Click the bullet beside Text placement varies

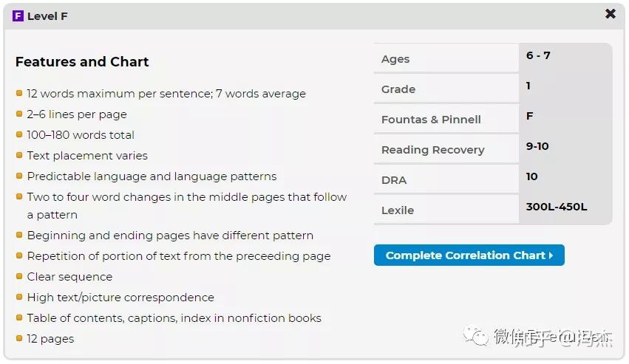(x=19, y=155)
